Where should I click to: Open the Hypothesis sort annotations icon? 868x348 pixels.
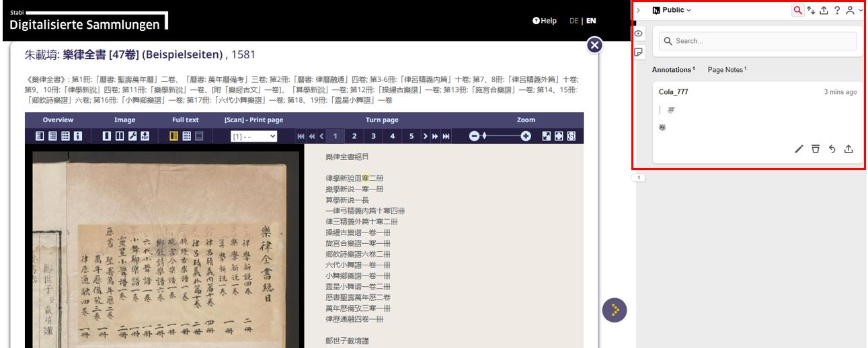[811, 10]
